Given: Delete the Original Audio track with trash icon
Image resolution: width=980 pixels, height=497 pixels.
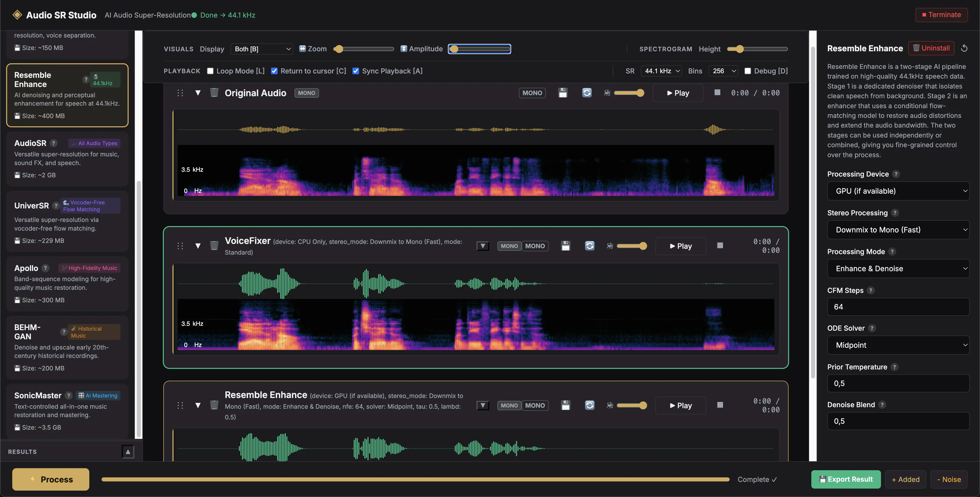Looking at the screenshot, I should [x=214, y=93].
